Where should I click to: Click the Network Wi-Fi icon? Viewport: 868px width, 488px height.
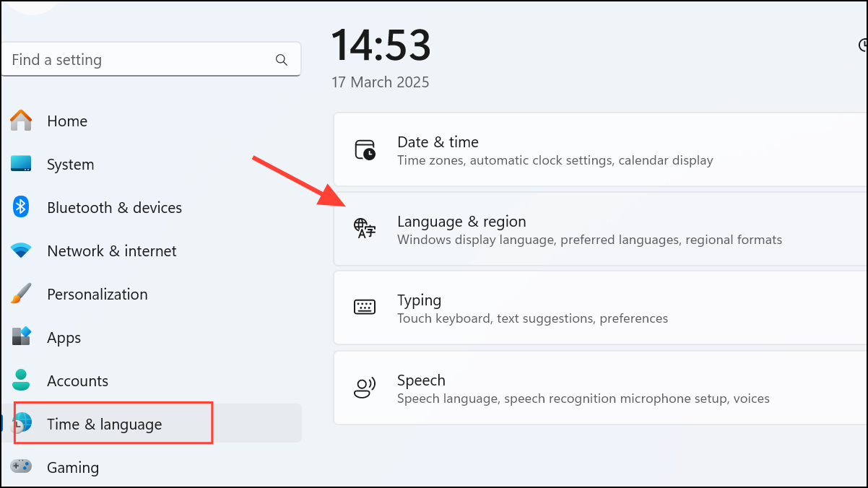[x=21, y=250]
